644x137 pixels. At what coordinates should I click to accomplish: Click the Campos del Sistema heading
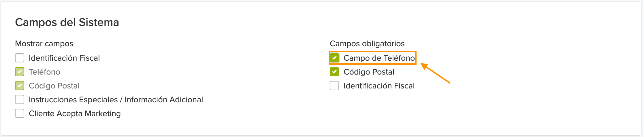[67, 22]
